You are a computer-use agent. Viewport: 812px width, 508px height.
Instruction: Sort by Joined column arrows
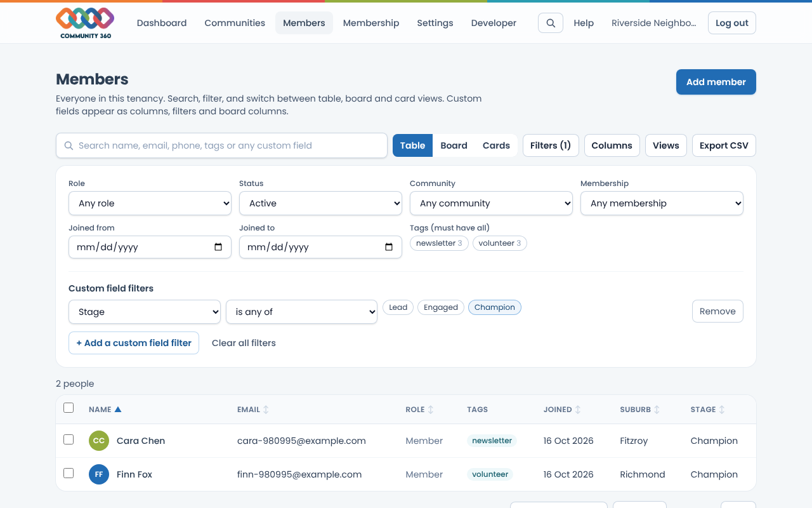[x=578, y=410]
